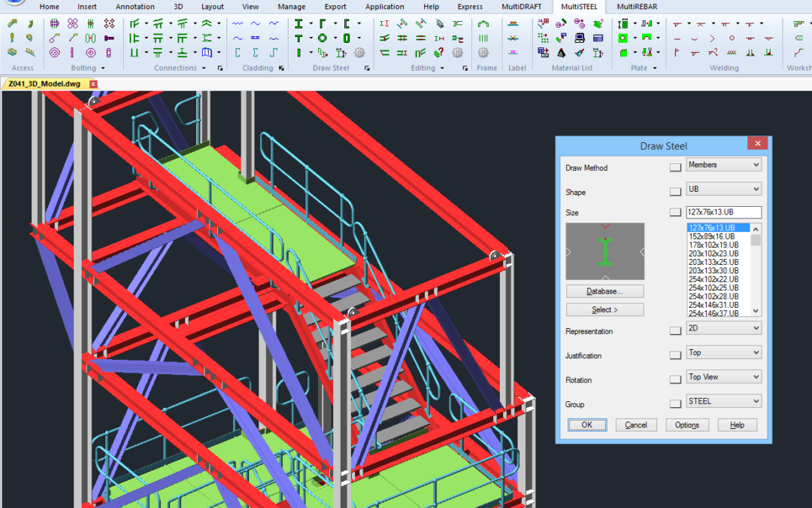Switch to the MultiREBAR ribbon tab
The height and width of the screenshot is (508, 812).
click(x=637, y=7)
